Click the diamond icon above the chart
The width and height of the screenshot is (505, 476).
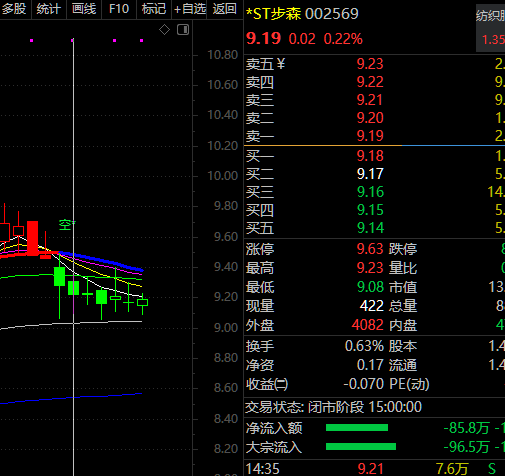click(164, 30)
